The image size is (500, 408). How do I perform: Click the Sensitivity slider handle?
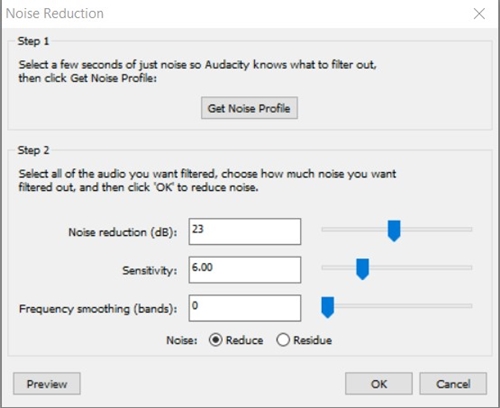point(362,269)
